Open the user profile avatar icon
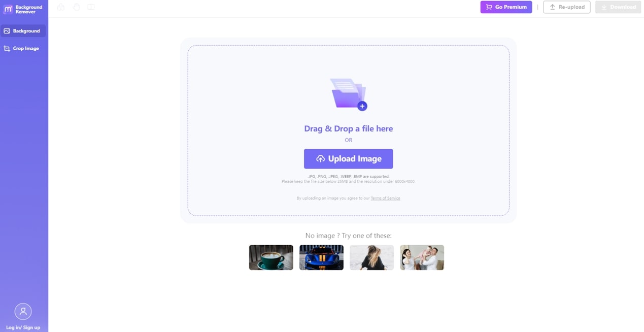644x332 pixels. coord(23,311)
